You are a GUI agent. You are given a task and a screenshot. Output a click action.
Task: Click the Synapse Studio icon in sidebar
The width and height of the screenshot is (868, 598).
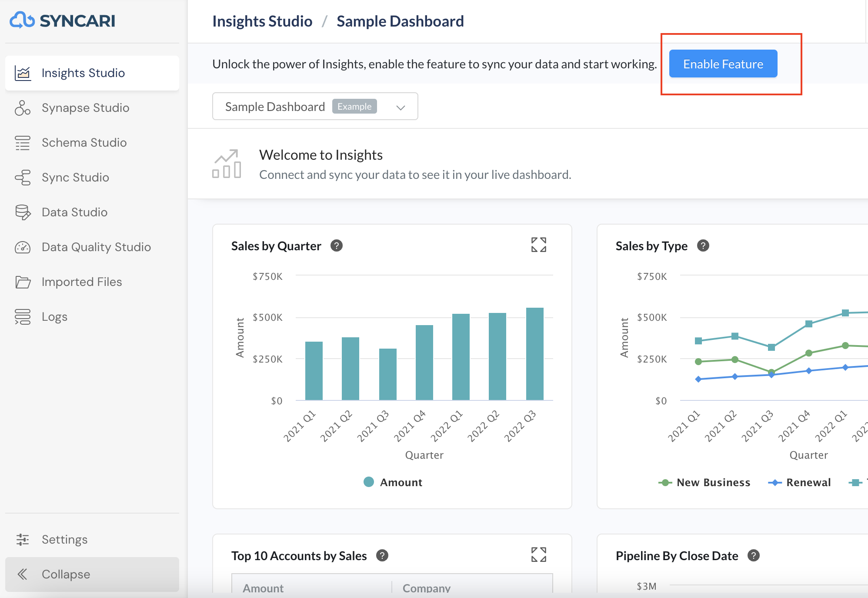click(23, 108)
